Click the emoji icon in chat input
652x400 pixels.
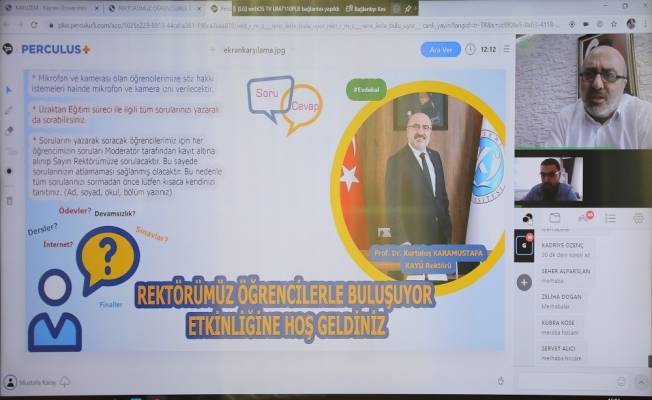coord(622,382)
